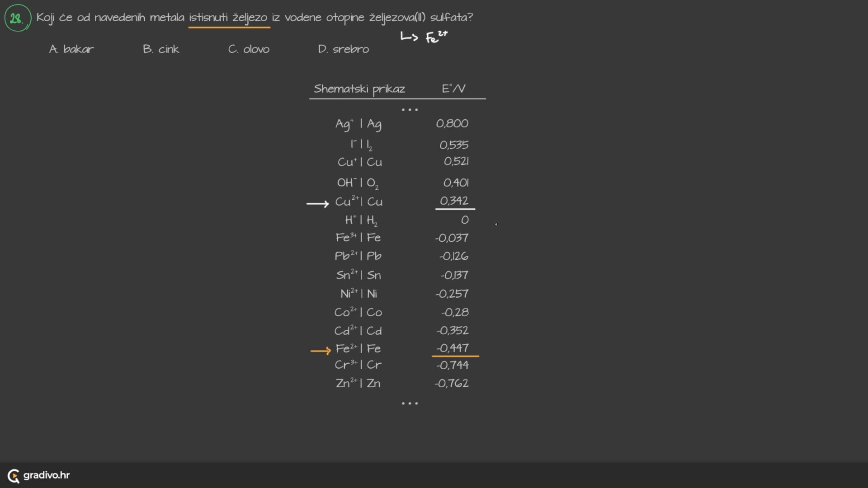Click the orange-underlined value -0,447
This screenshot has width=868, height=488.
[453, 348]
